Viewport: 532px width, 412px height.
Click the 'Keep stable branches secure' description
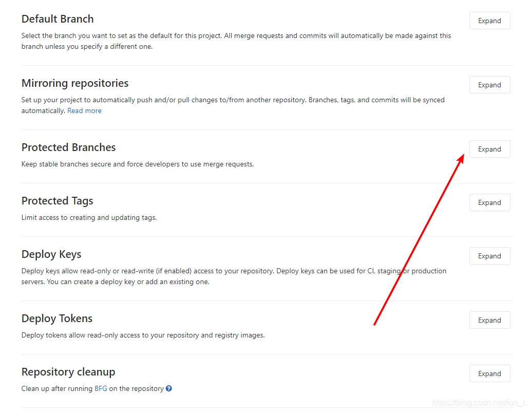138,164
